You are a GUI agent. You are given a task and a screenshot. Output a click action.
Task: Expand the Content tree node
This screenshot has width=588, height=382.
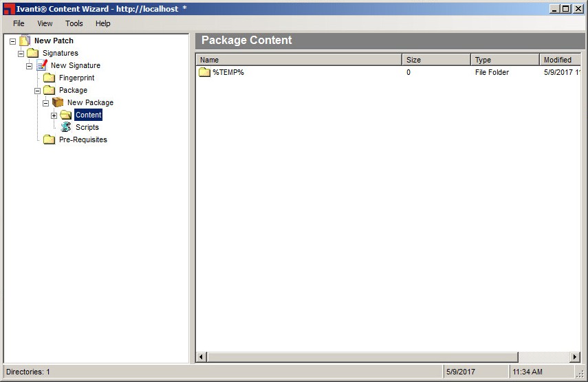(x=54, y=115)
